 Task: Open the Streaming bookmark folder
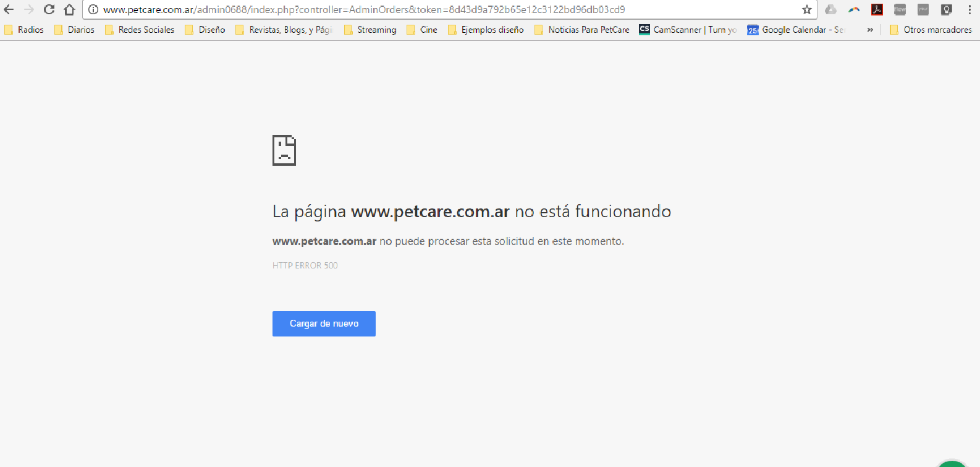[x=370, y=30]
